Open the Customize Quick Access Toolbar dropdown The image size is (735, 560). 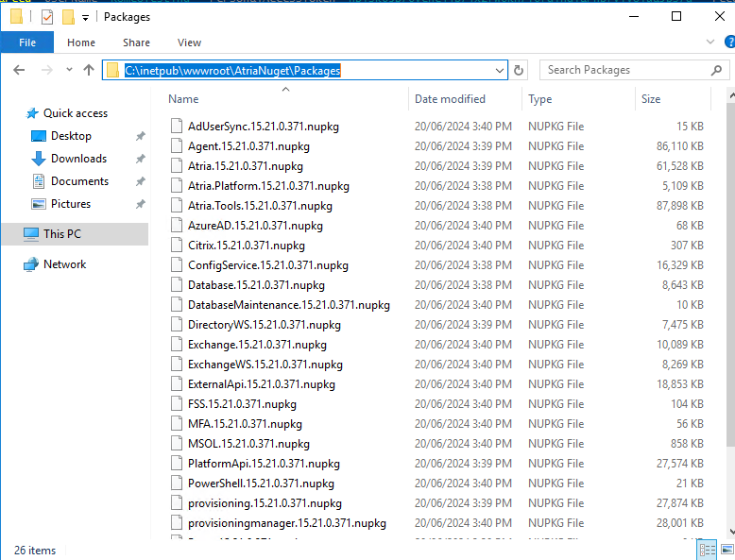click(85, 18)
